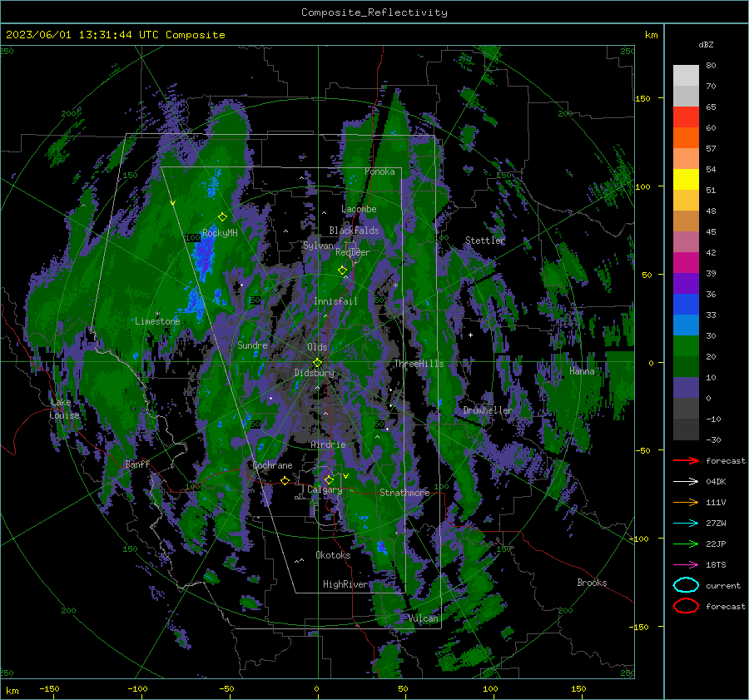
Task: Click the yellow marker near Red Deer
Action: pyautogui.click(x=342, y=271)
